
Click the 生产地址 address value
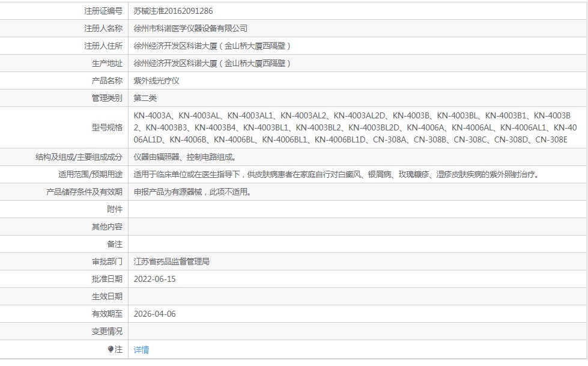(212, 64)
